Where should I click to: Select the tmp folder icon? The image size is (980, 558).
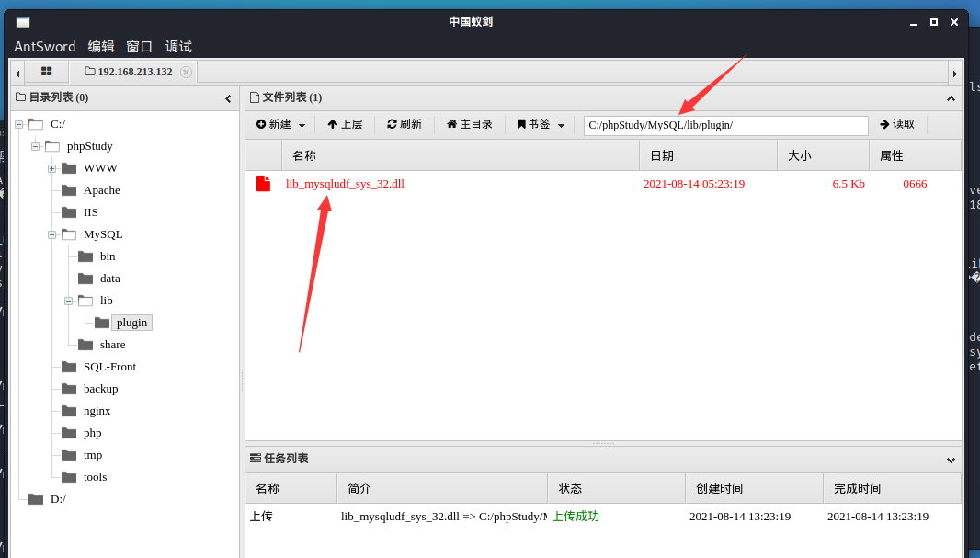click(69, 455)
